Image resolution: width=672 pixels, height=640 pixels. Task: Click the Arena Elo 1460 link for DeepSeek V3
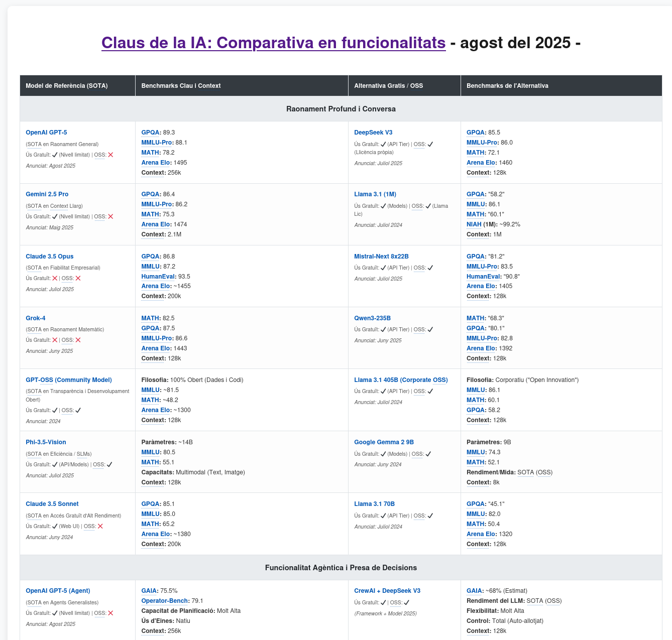481,163
